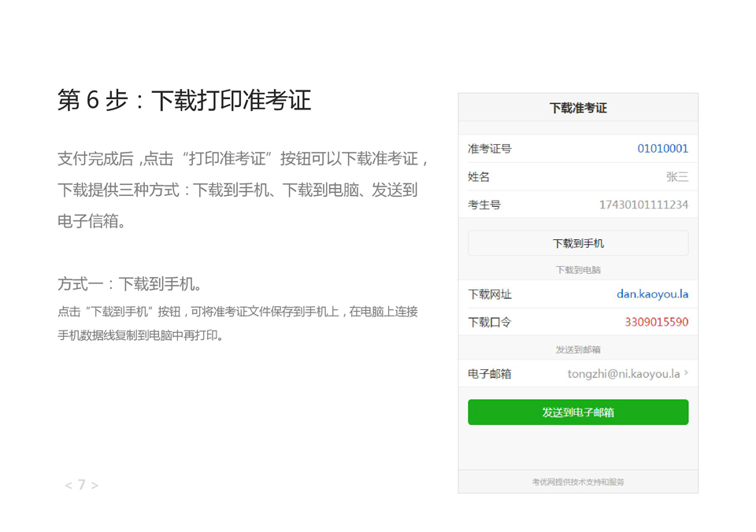Click the page number 7
756x532 pixels.
[81, 486]
